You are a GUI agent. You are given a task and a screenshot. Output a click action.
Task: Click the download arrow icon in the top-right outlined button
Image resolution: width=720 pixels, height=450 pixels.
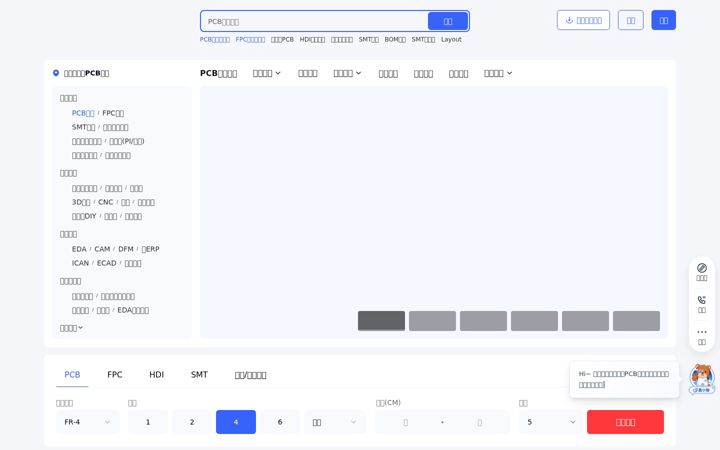coord(569,20)
